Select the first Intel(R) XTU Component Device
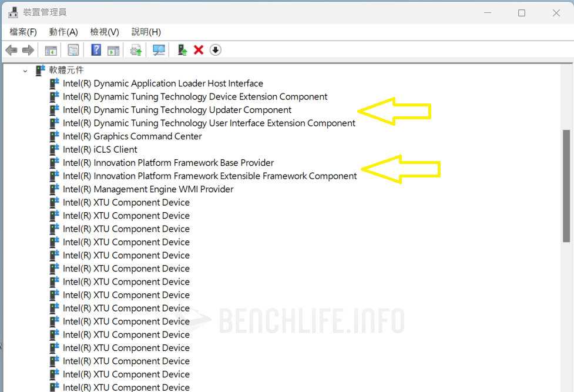 click(x=126, y=202)
